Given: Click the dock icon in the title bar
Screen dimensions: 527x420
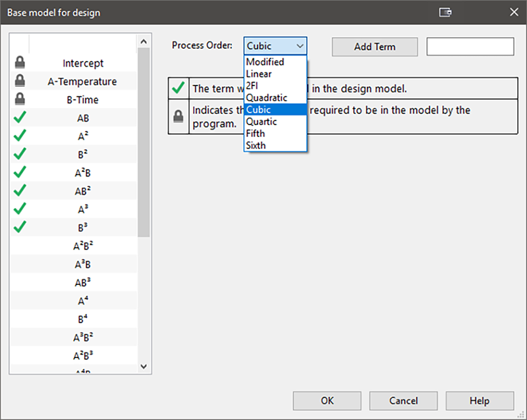Looking at the screenshot, I should click(446, 12).
